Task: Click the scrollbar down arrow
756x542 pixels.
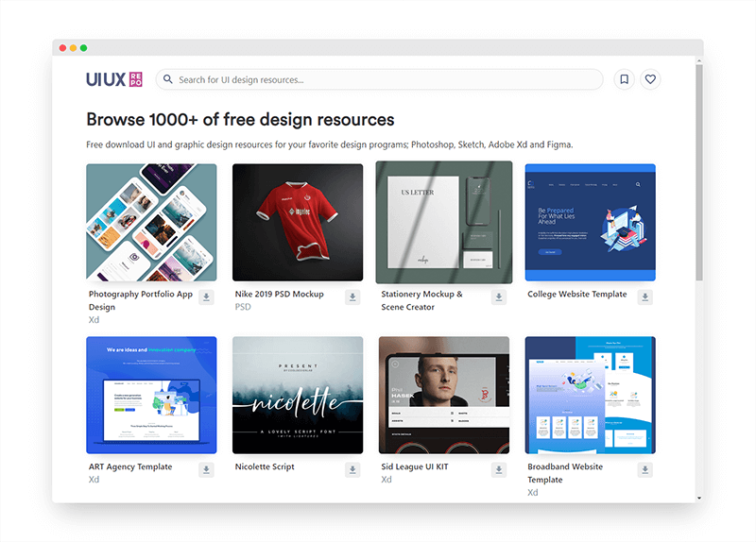Action: pos(699,499)
